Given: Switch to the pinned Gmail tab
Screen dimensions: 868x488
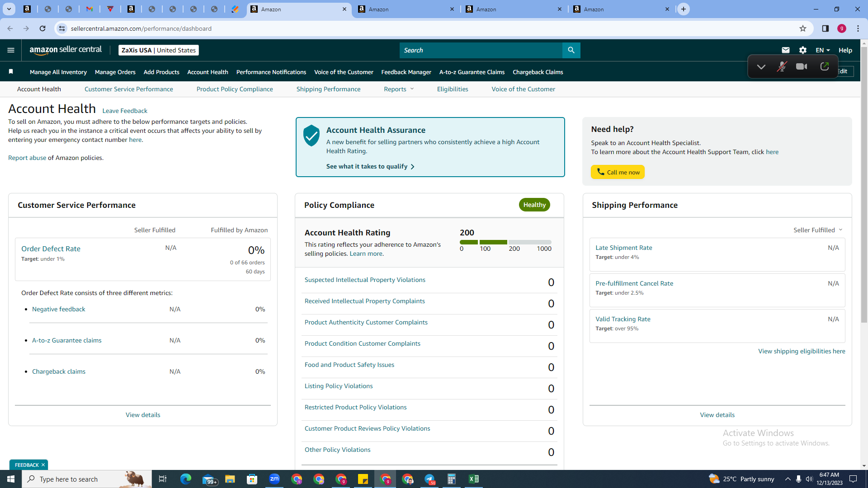Looking at the screenshot, I should click(90, 9).
